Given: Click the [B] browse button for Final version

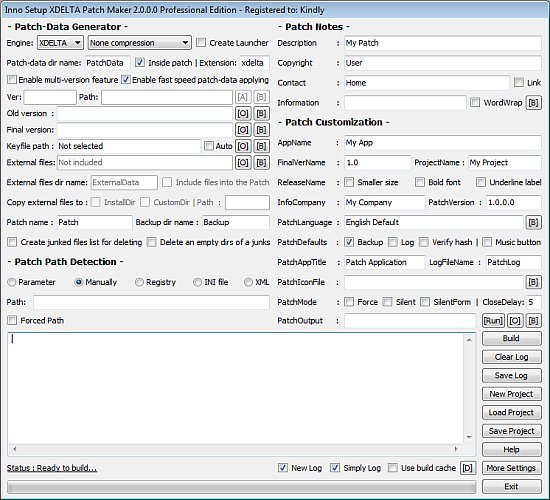Looking at the screenshot, I should tap(261, 130).
